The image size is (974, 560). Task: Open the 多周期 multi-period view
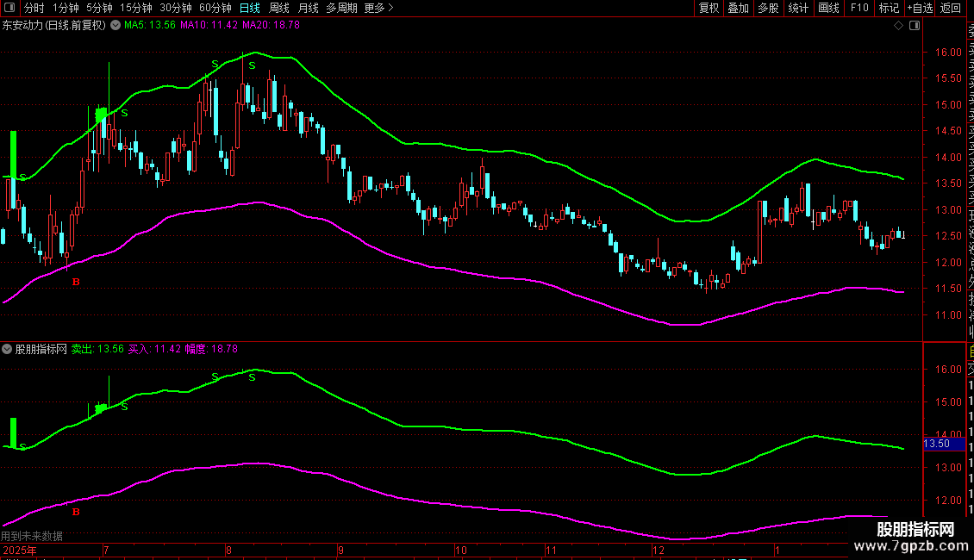[x=342, y=9]
